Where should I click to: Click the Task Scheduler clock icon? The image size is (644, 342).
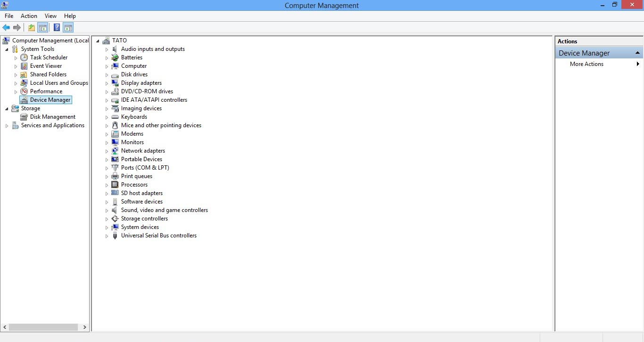point(24,57)
